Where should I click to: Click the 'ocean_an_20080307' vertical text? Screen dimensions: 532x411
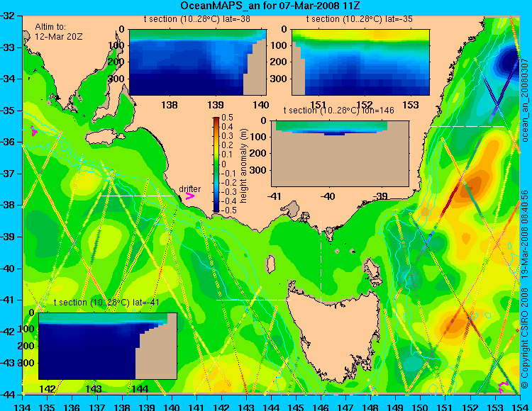[525, 101]
